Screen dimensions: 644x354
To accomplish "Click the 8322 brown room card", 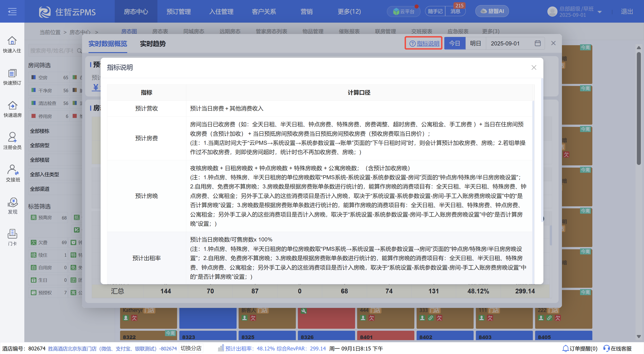I will point(148,336).
